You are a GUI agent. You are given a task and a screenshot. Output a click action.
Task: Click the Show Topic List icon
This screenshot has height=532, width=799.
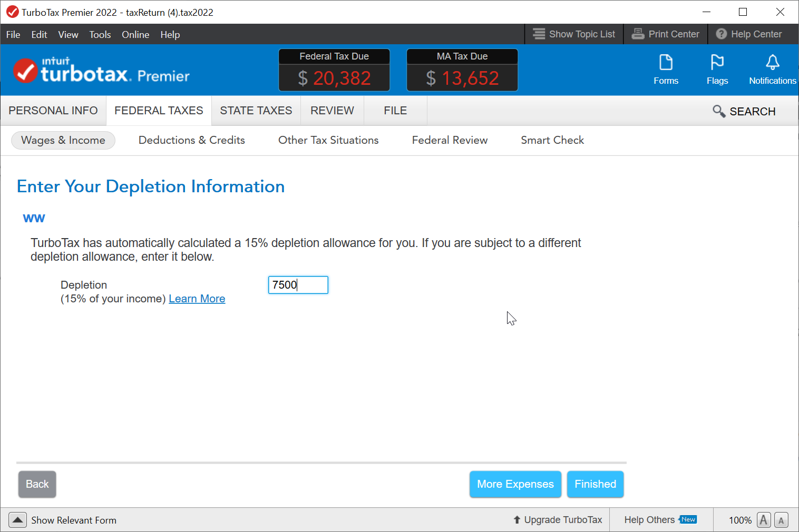click(x=539, y=34)
